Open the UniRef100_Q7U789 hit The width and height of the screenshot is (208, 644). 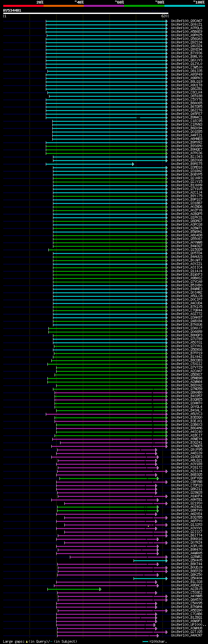pyautogui.click(x=187, y=339)
